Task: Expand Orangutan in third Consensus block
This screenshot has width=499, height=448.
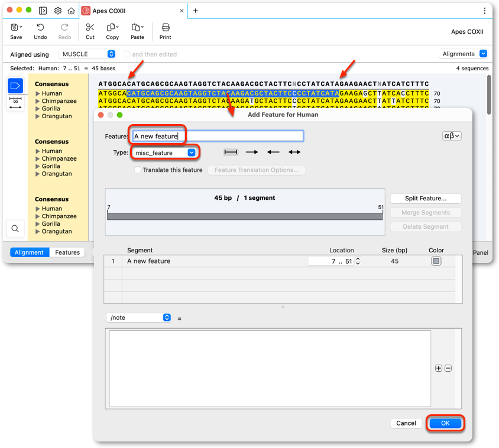Action: pyautogui.click(x=38, y=232)
